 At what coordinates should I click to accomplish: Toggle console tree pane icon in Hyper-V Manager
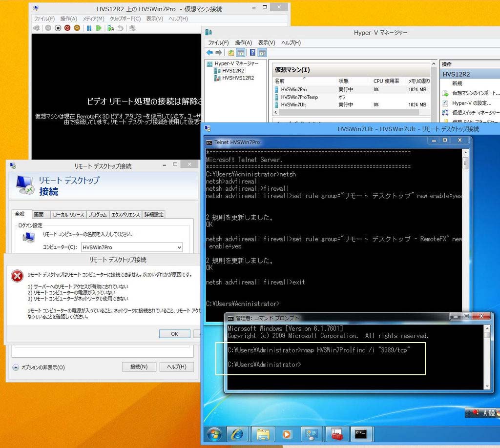[x=241, y=53]
